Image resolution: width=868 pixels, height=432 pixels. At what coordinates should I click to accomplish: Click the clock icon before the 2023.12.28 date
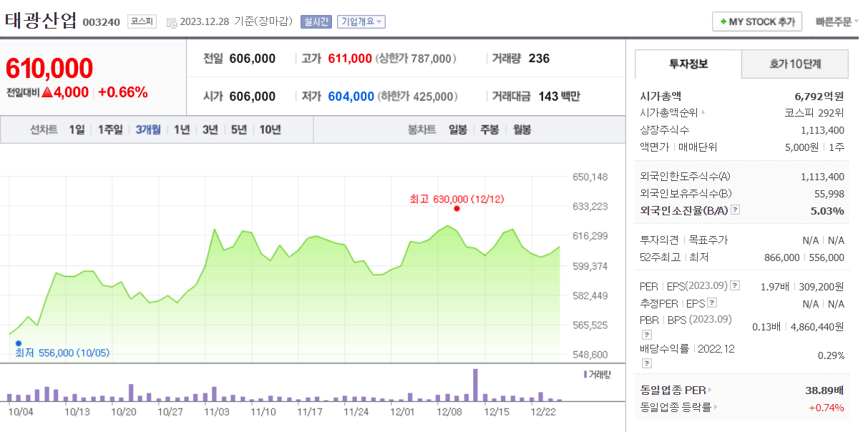[172, 22]
